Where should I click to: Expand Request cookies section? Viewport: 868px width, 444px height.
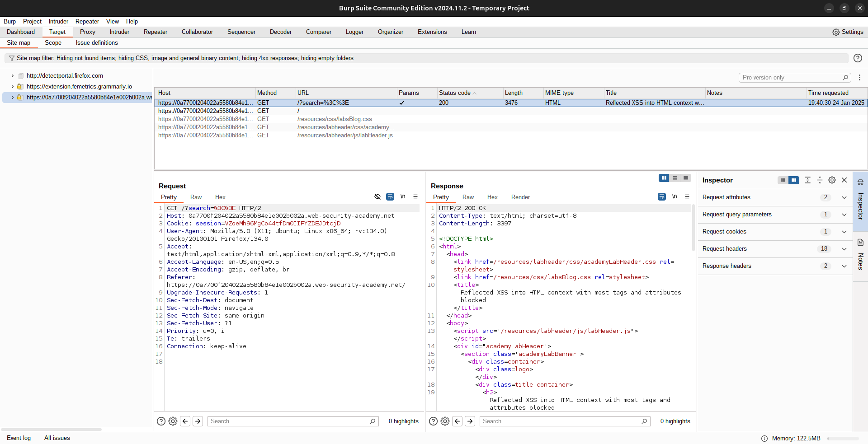pos(844,232)
